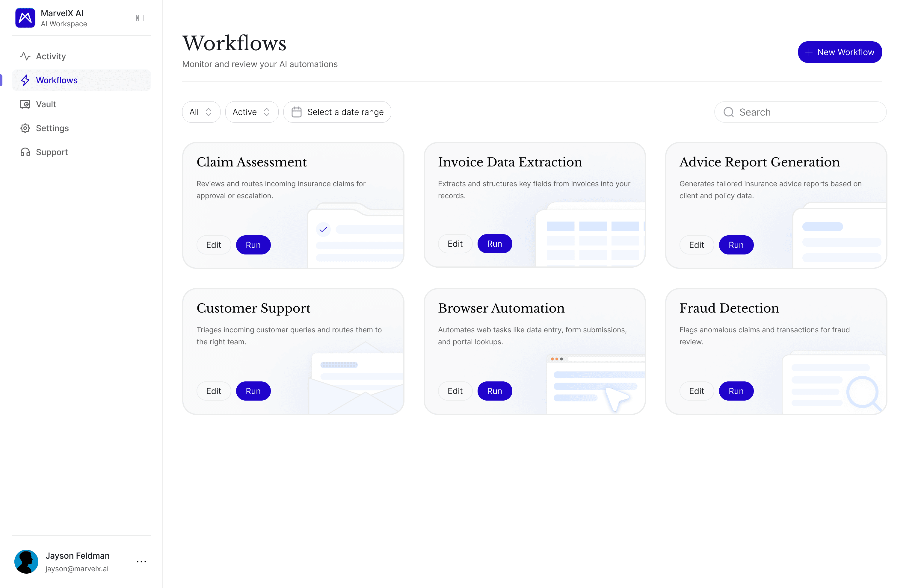
Task: Click into the Search input field
Action: tap(806, 112)
